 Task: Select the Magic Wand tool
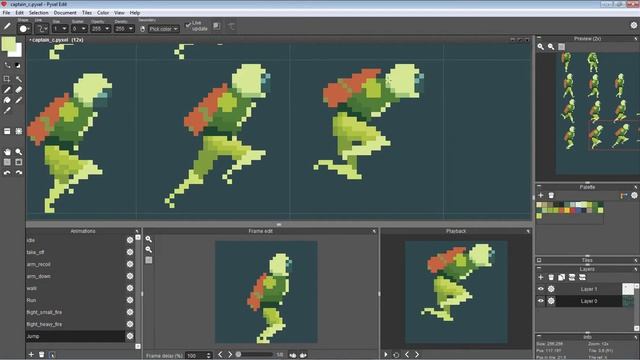point(19,79)
